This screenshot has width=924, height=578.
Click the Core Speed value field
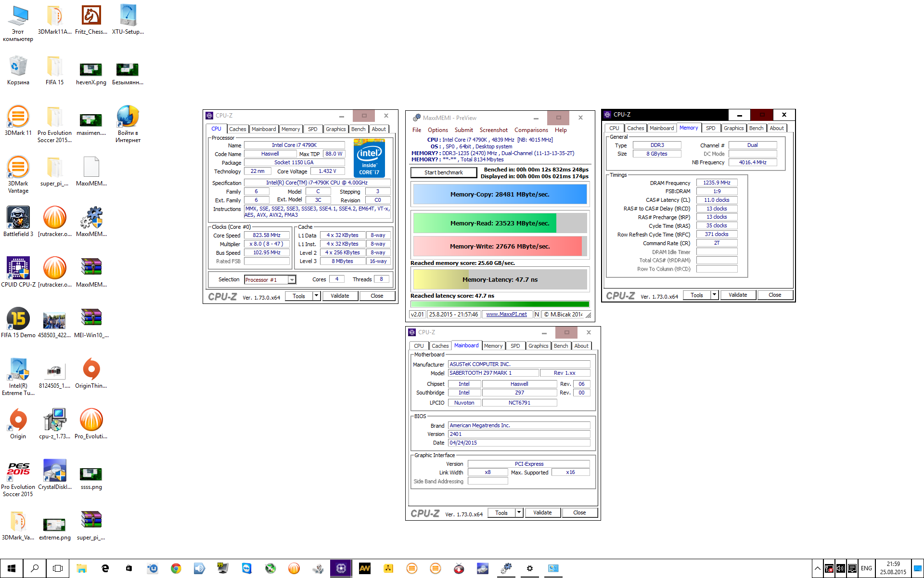point(267,235)
